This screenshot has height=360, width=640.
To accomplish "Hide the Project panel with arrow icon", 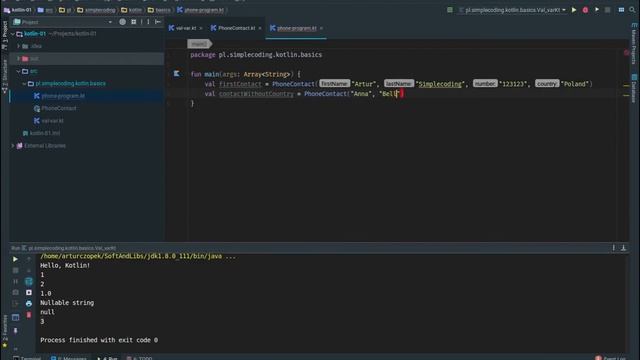I will point(158,22).
